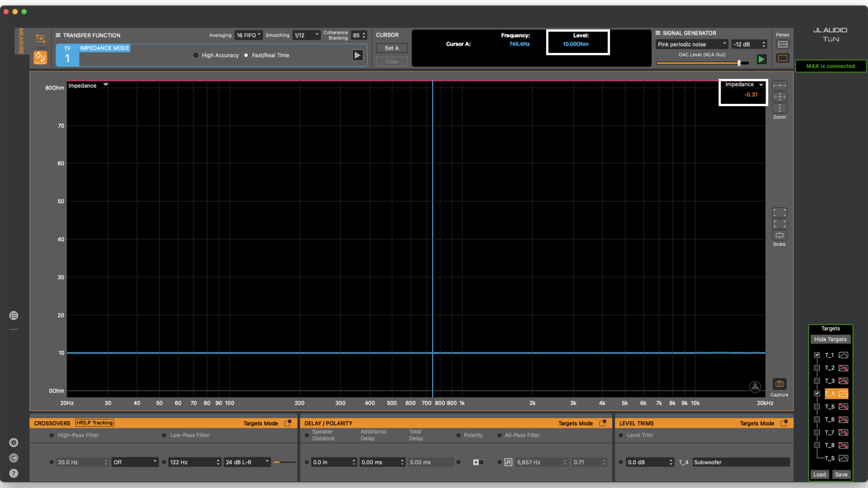Edit the 122 Hz low-pass frequency field
Screen dimensions: 868x488
coord(194,462)
